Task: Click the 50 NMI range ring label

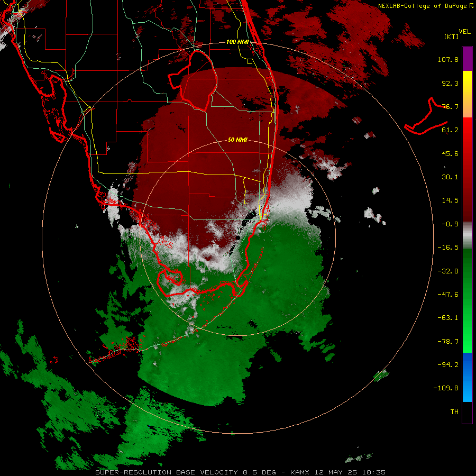Action: (237, 140)
